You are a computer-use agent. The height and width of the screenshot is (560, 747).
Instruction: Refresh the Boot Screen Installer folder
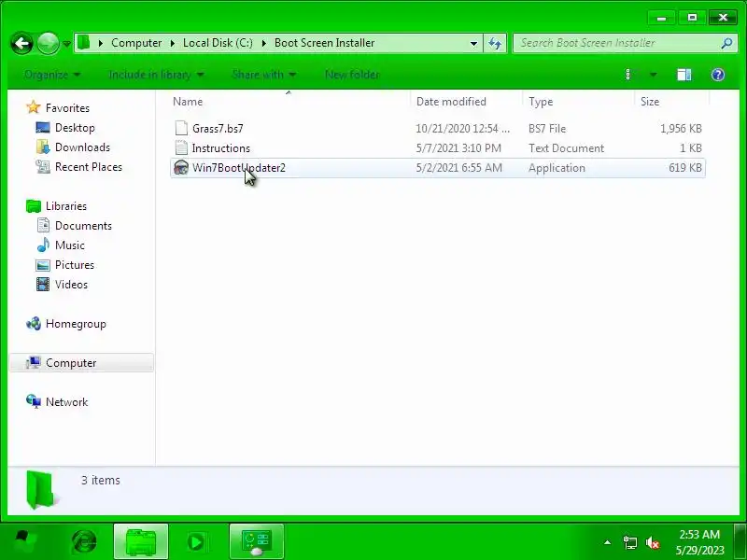coord(495,43)
